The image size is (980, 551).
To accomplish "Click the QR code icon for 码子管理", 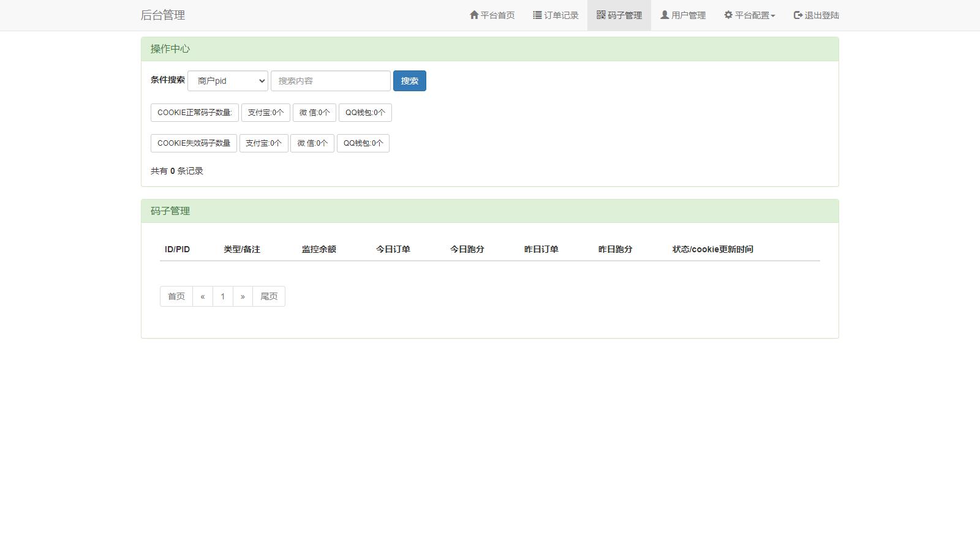I will (x=601, y=15).
